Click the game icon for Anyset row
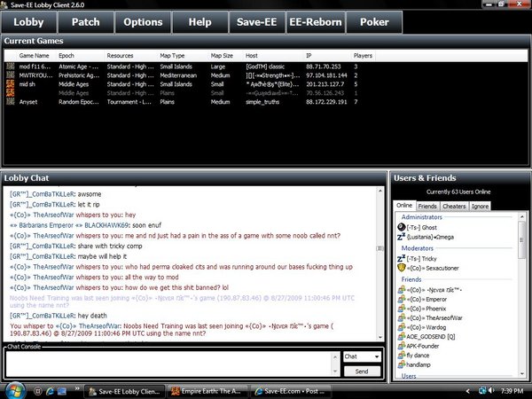Screen dimensions: 532x399 (x=11, y=102)
